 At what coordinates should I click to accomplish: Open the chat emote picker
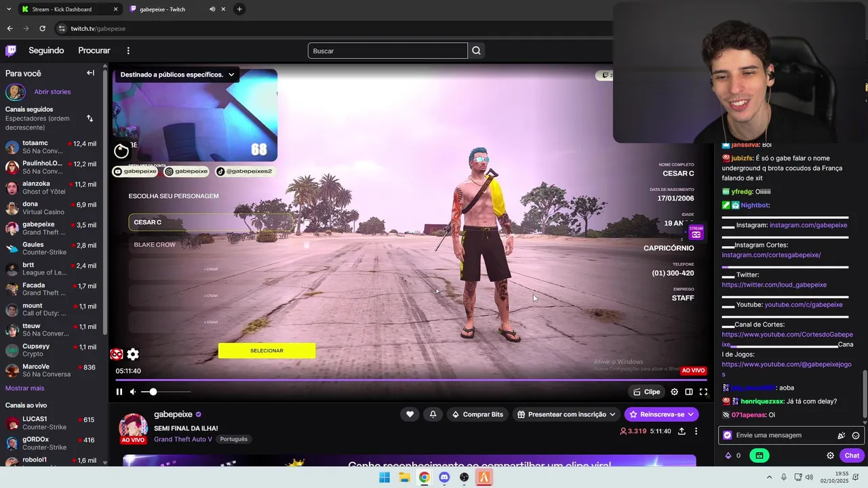[x=856, y=436]
